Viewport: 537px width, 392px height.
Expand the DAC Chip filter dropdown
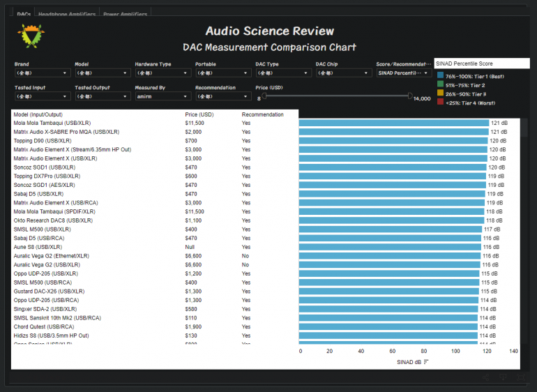tap(342, 73)
